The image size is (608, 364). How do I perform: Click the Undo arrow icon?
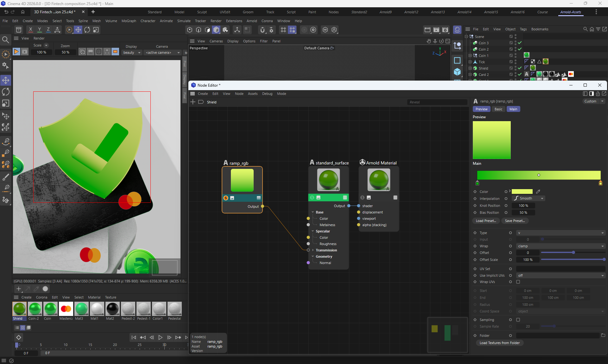6,12
